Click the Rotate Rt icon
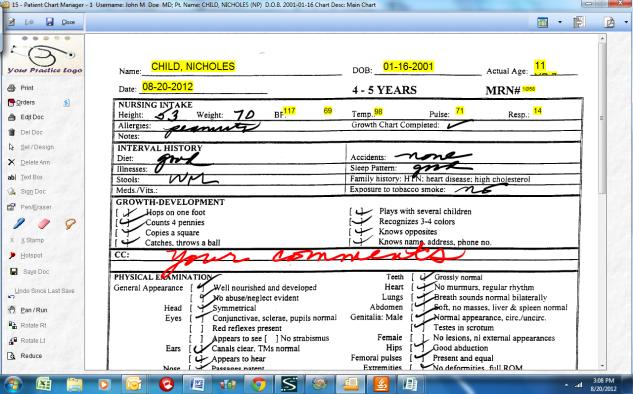Viewport: 633px width, 394px height. click(x=12, y=325)
